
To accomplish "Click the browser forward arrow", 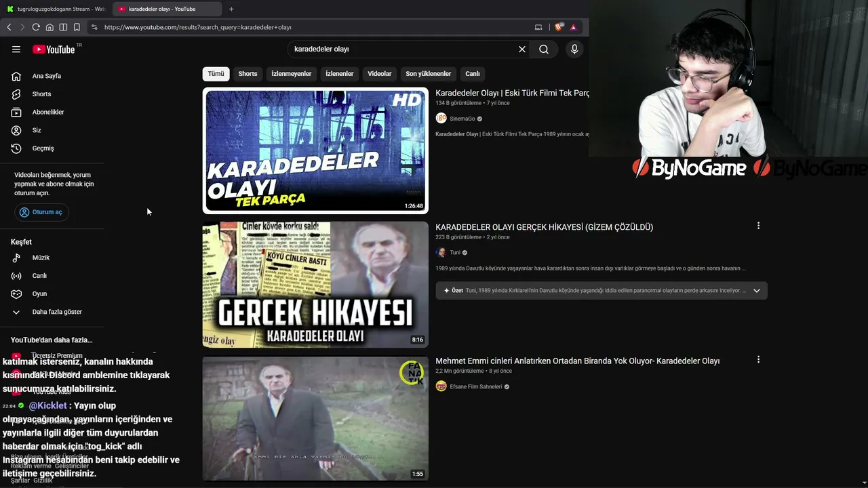I will pos(22,27).
